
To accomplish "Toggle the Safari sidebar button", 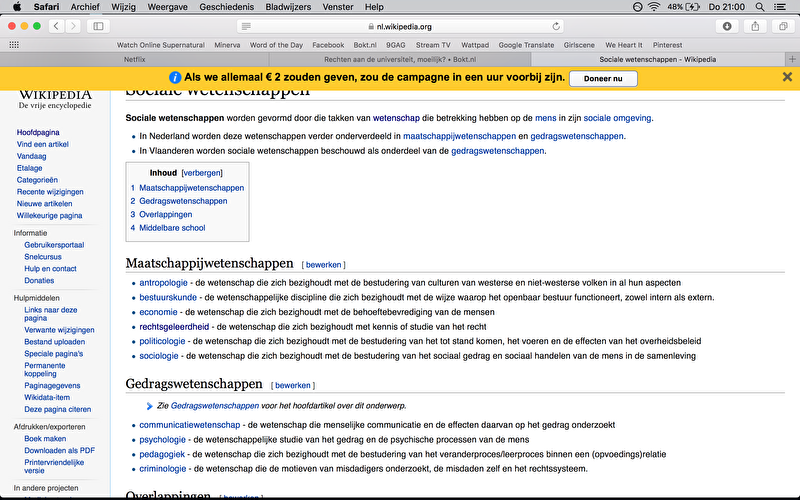I will [x=98, y=26].
